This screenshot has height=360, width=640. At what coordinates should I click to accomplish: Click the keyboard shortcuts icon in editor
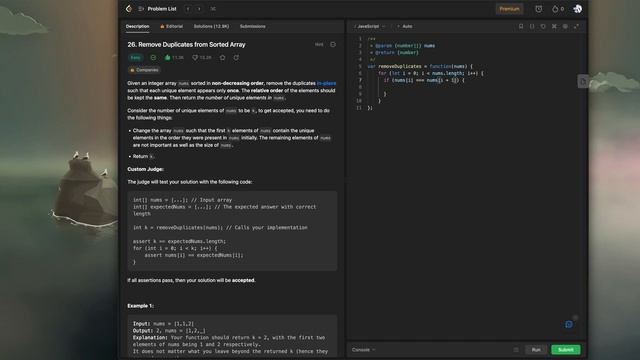(554, 26)
